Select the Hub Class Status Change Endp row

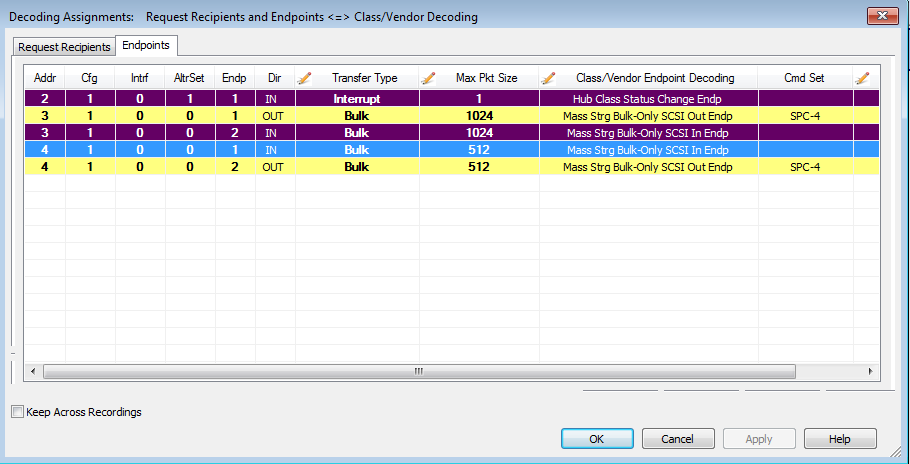452,99
